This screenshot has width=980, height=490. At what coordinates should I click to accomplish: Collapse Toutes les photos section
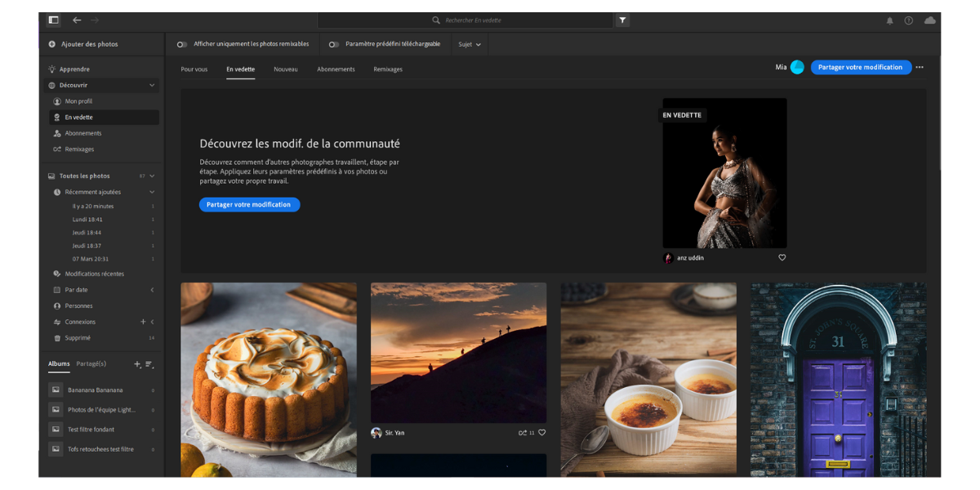[x=152, y=176]
